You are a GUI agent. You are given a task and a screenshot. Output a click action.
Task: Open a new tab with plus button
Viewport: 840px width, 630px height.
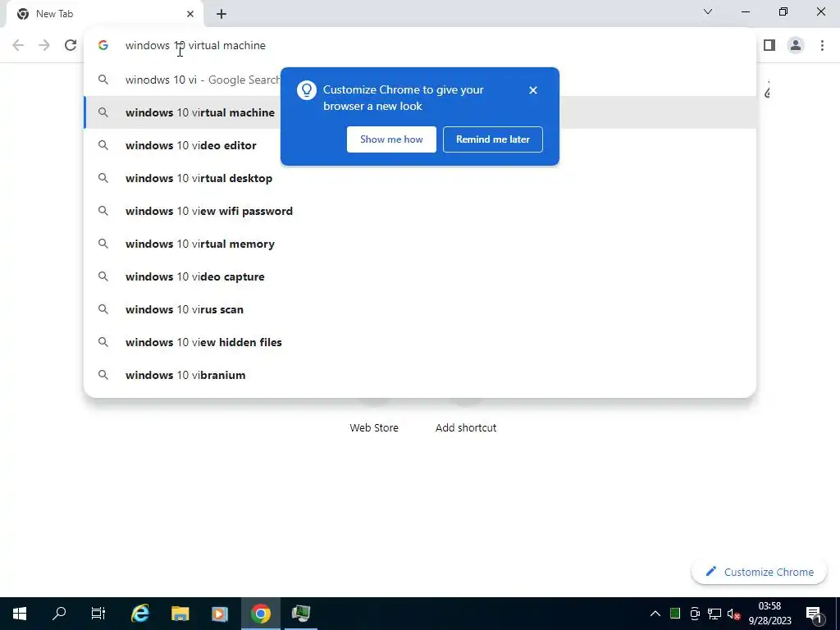221,14
